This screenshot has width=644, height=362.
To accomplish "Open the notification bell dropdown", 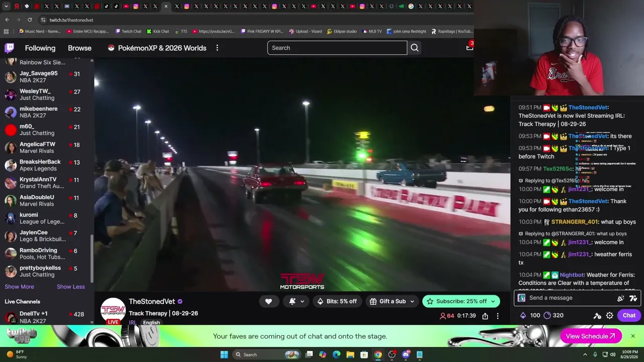I will point(296,301).
